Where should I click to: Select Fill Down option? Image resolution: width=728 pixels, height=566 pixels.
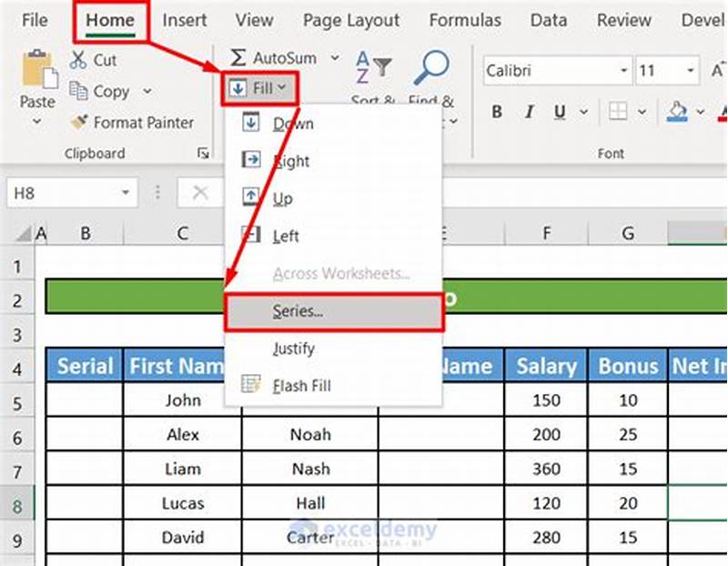294,124
